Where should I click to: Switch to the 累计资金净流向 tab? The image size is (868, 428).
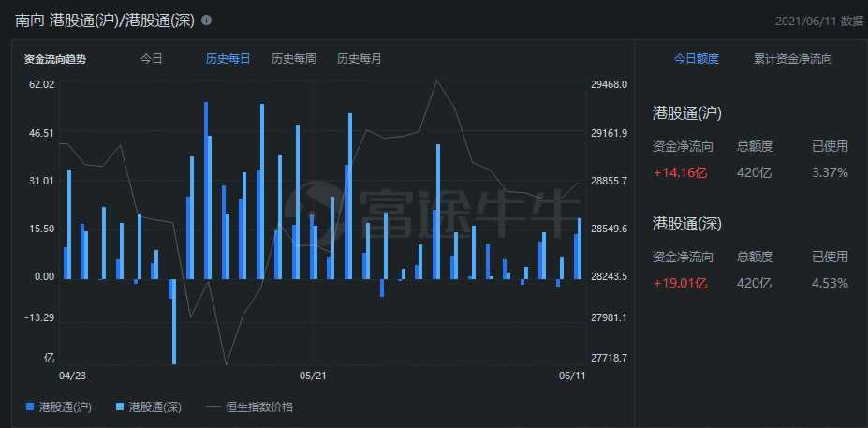click(x=792, y=59)
